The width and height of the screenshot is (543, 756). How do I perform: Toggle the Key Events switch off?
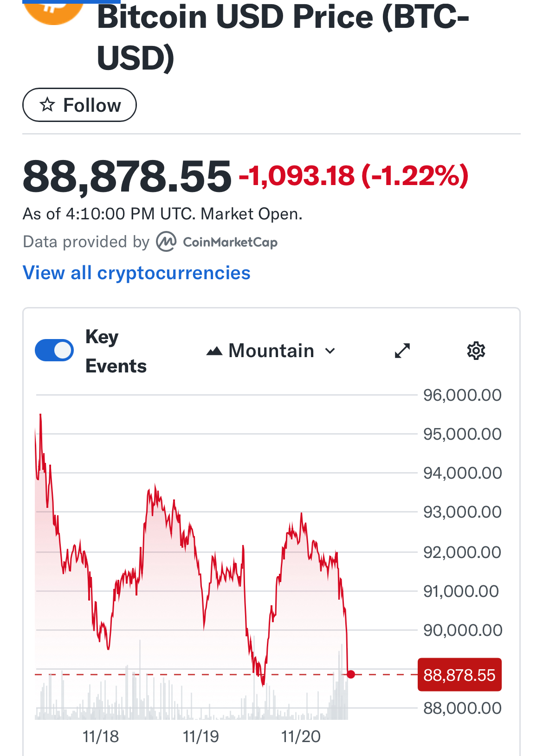pos(54,350)
